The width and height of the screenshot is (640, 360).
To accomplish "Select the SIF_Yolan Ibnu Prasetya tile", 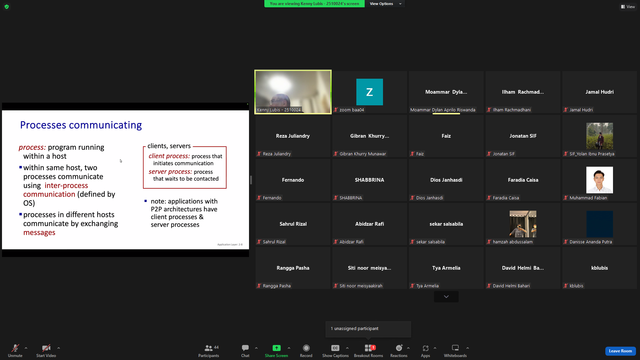I will 599,136.
